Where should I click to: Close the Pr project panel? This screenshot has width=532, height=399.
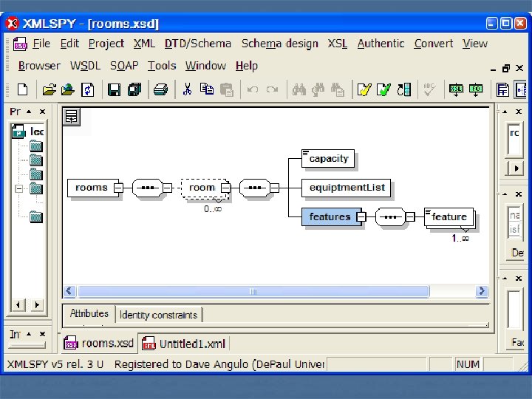pyautogui.click(x=42, y=112)
